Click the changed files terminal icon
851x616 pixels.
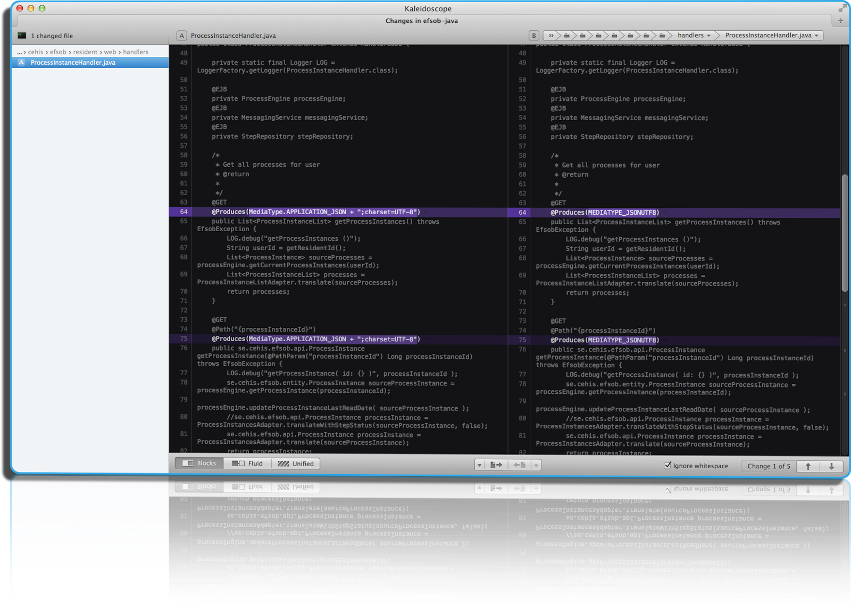(22, 36)
